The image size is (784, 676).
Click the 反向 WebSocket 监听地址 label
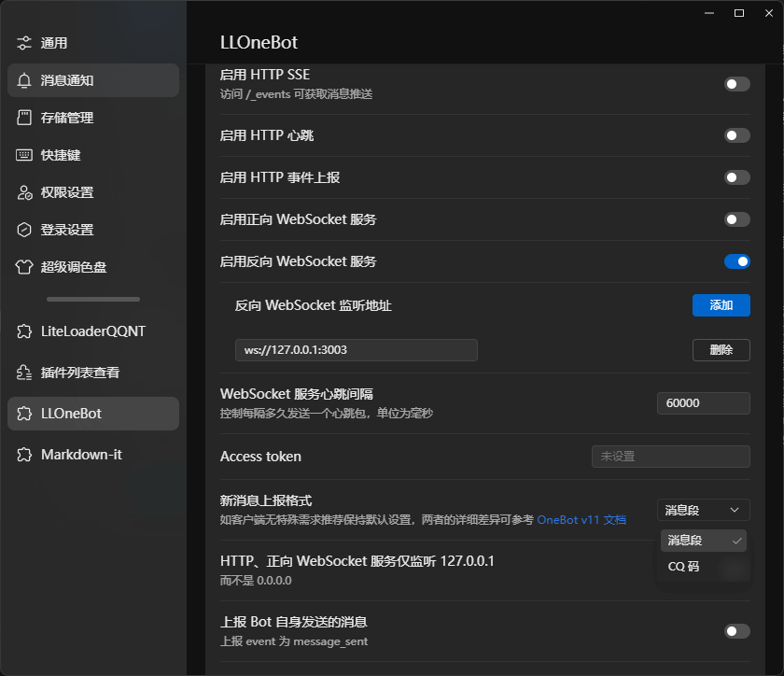tap(313, 305)
